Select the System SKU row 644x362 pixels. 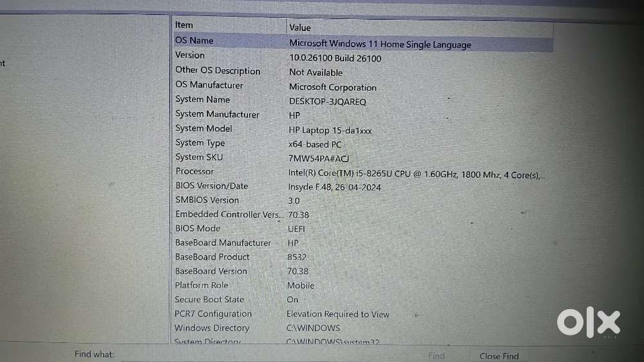pos(199,157)
